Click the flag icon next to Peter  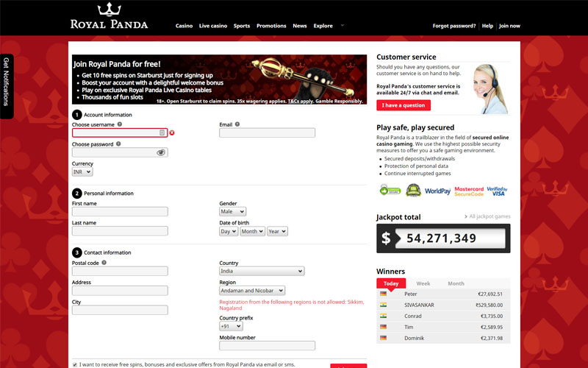[383, 294]
